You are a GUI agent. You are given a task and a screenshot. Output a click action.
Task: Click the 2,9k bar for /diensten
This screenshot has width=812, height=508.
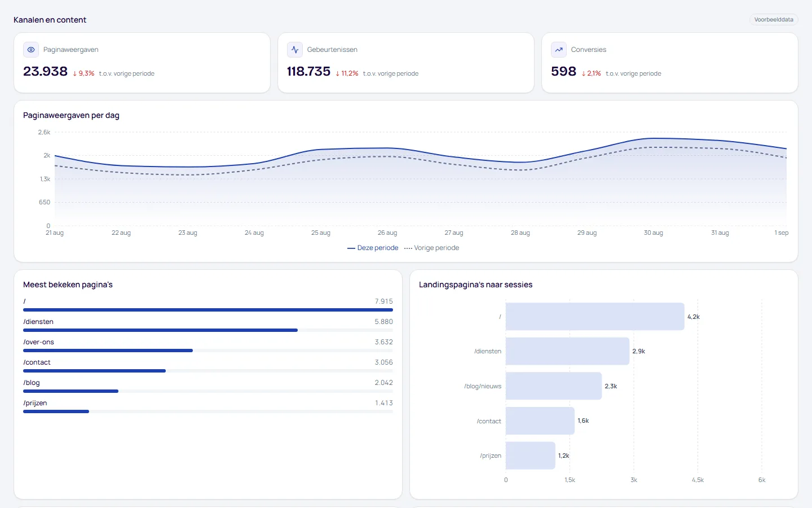point(567,351)
